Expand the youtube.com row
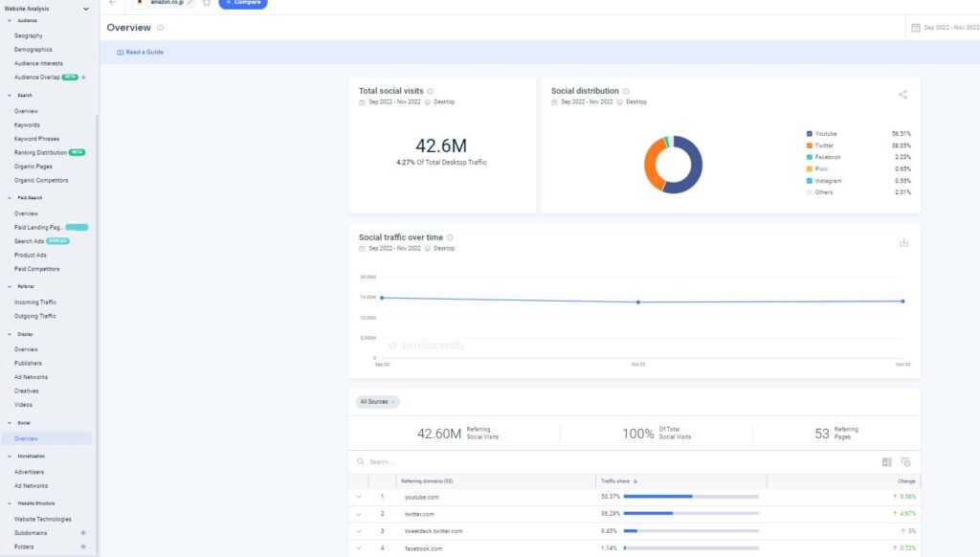Image resolution: width=980 pixels, height=557 pixels. pyautogui.click(x=359, y=497)
